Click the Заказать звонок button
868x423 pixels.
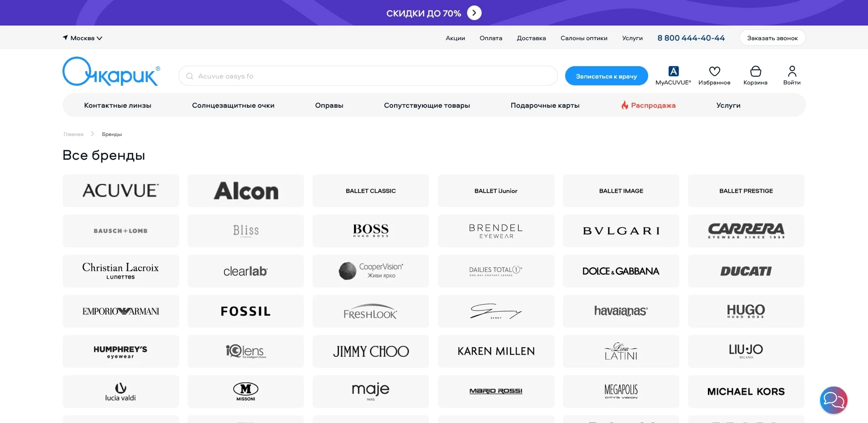[x=772, y=38]
